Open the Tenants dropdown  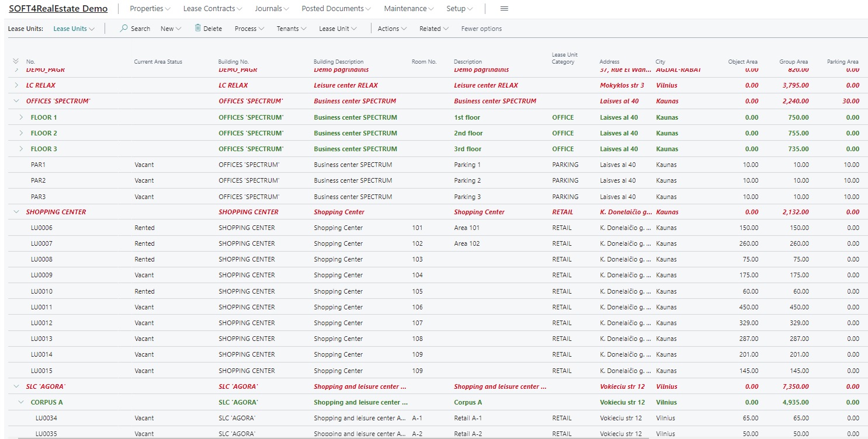click(291, 29)
